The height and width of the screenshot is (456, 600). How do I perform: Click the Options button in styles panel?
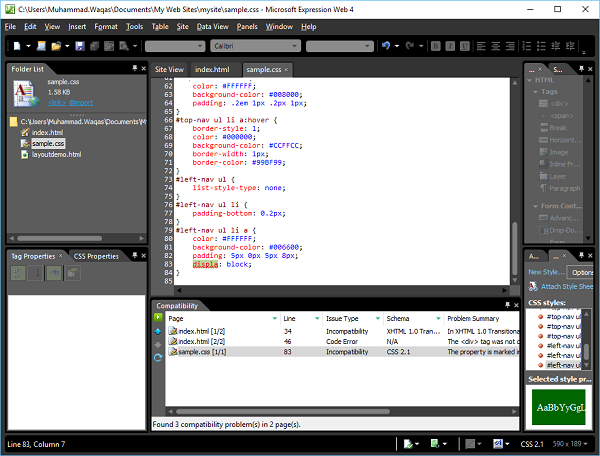tap(581, 272)
